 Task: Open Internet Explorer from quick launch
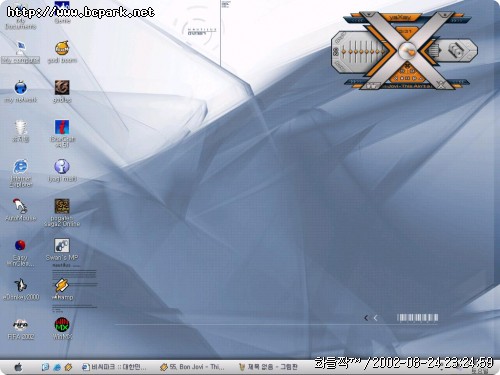point(57,367)
